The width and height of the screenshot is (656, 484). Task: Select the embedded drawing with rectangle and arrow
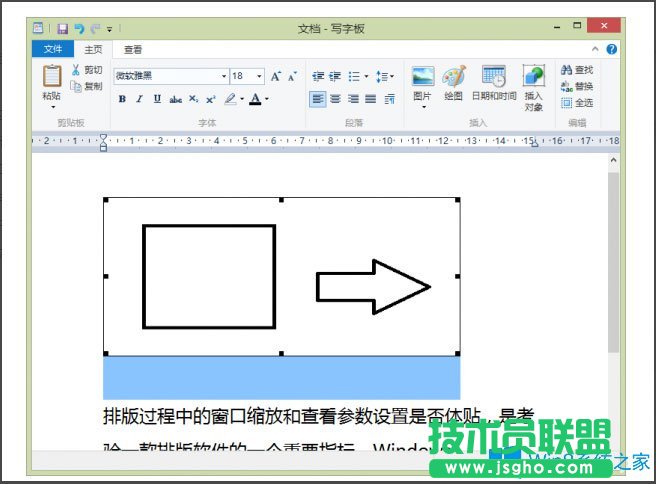pyautogui.click(x=282, y=277)
